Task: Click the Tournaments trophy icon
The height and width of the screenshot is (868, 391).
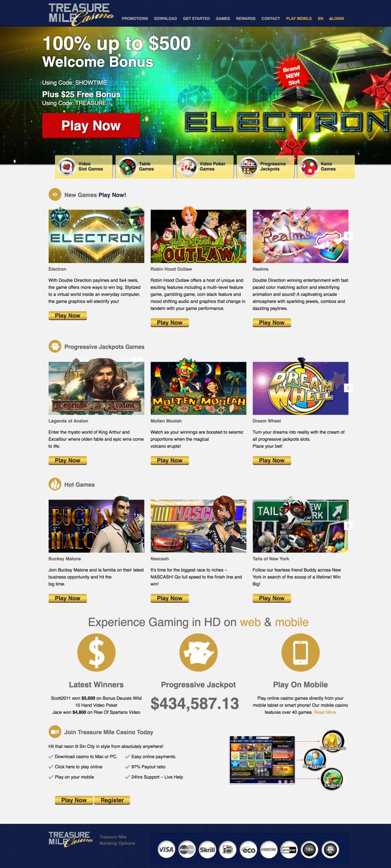Action: [x=333, y=741]
